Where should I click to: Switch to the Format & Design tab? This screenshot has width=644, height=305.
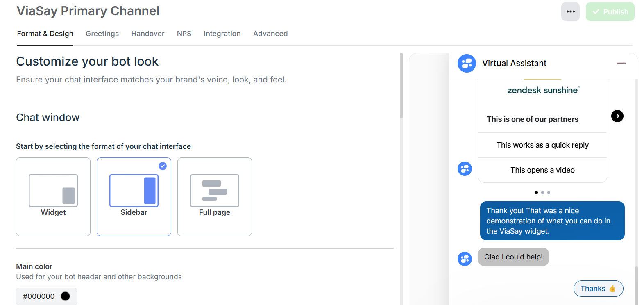coord(45,34)
